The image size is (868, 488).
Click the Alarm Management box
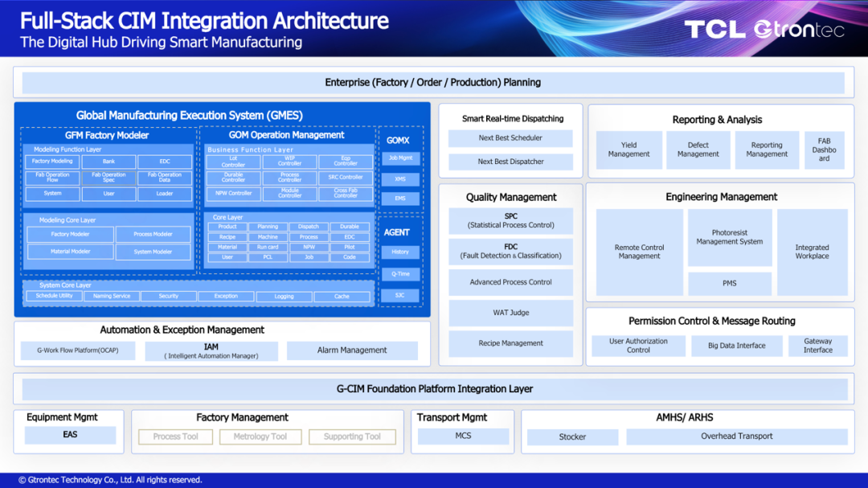352,351
